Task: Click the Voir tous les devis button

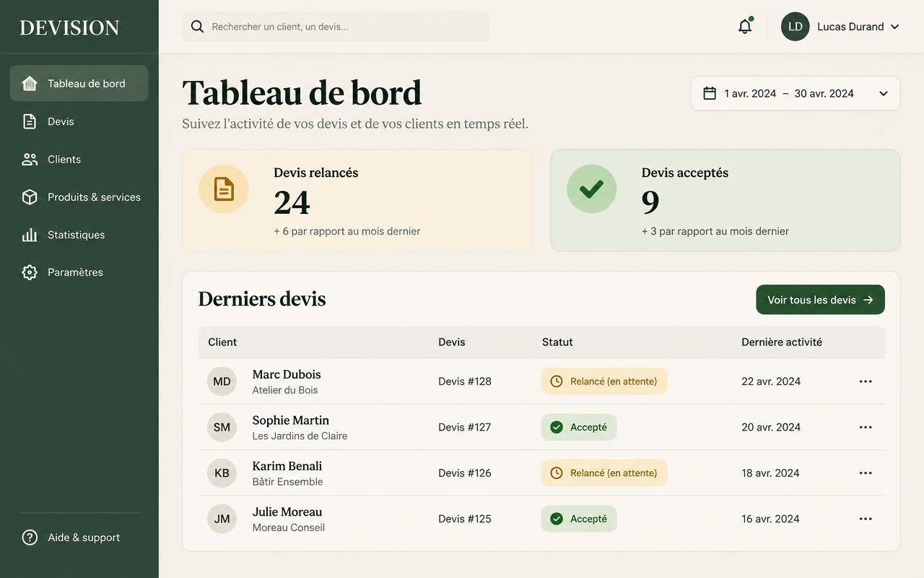Action: click(820, 300)
